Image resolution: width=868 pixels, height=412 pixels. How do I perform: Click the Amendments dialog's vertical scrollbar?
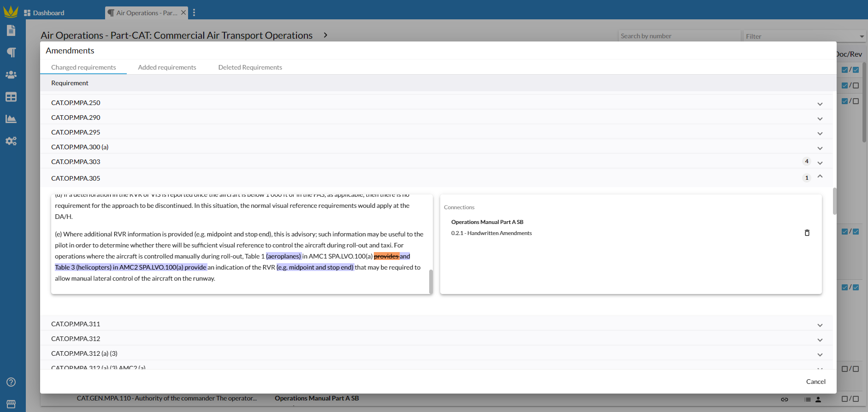tap(834, 201)
